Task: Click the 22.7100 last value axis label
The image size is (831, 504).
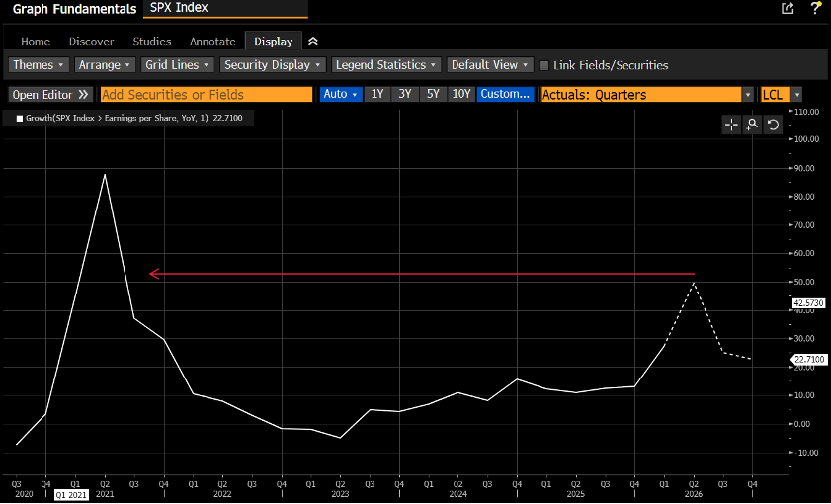Action: [x=809, y=360]
